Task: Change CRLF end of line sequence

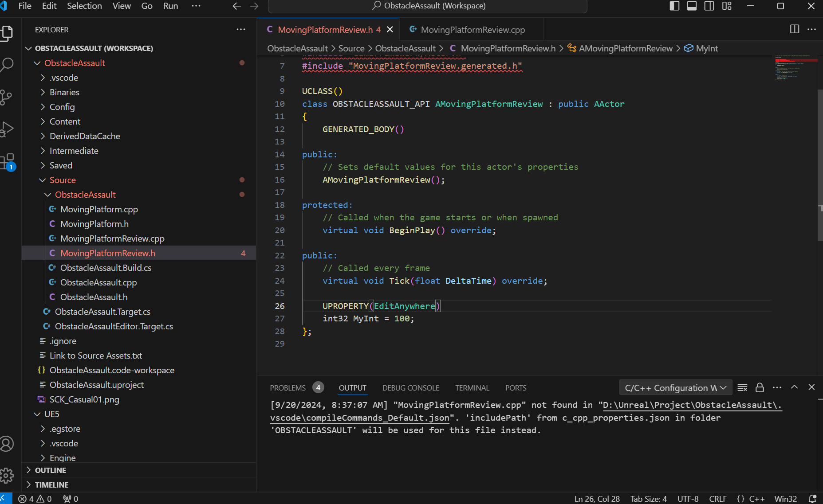Action: click(x=717, y=499)
